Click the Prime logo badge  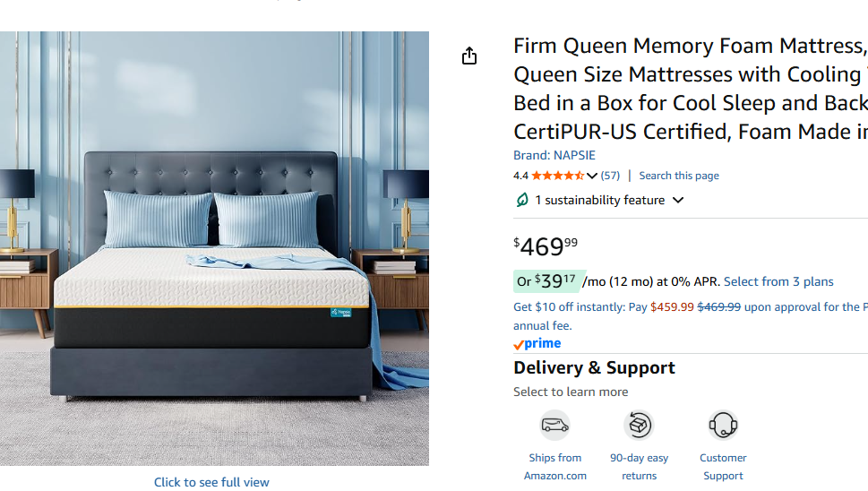[x=537, y=344]
